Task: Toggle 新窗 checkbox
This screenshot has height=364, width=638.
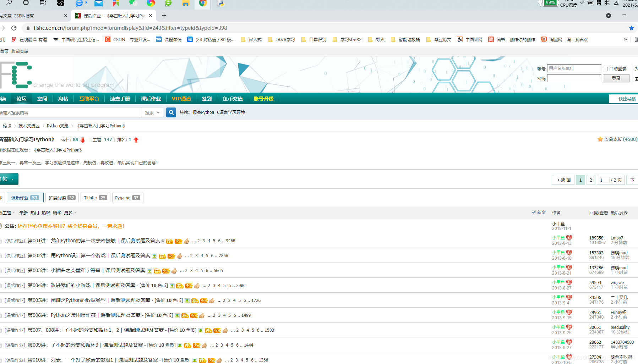Action: tap(534, 213)
